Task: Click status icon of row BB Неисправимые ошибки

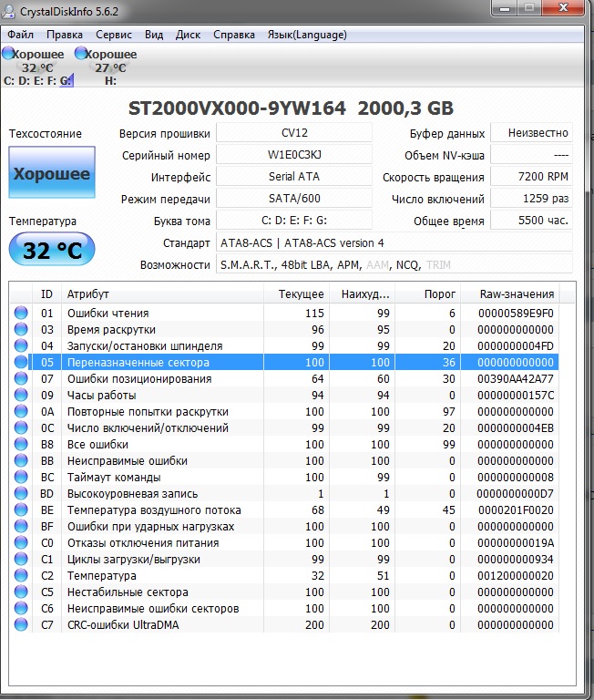Action: 21,460
